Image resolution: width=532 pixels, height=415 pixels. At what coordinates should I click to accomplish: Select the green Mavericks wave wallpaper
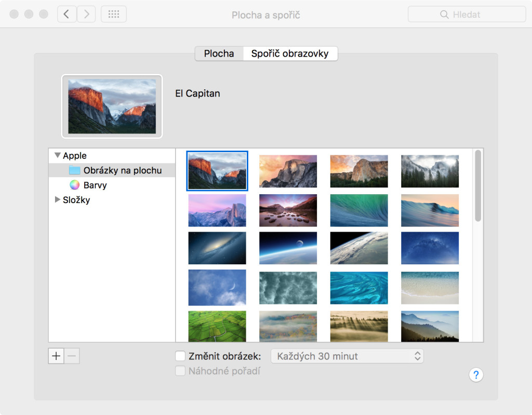[x=359, y=210]
